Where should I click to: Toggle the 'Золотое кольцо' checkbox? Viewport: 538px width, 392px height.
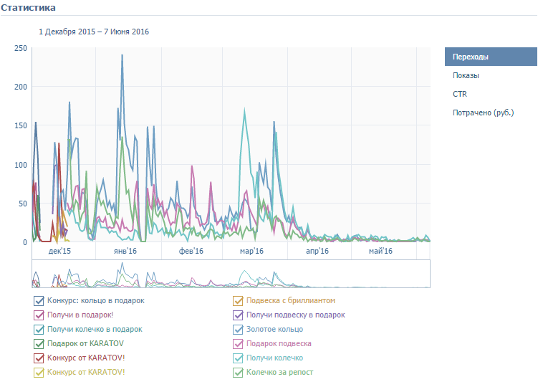pos(238,330)
